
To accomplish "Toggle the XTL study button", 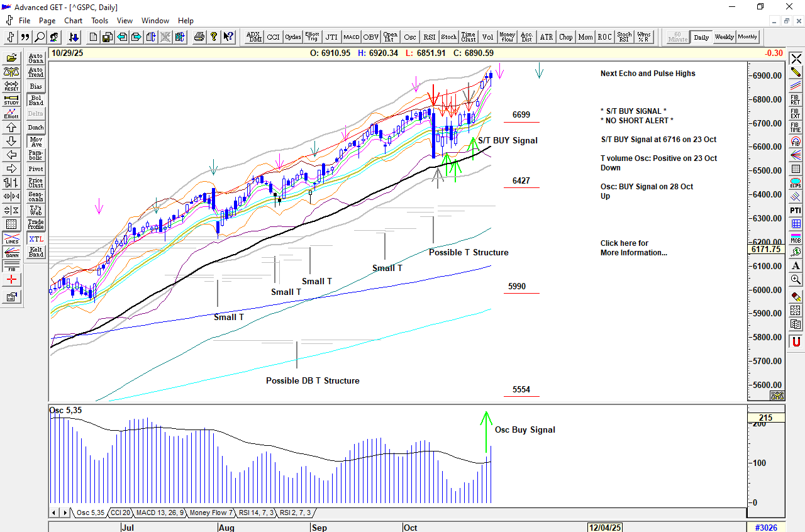I will (36, 239).
